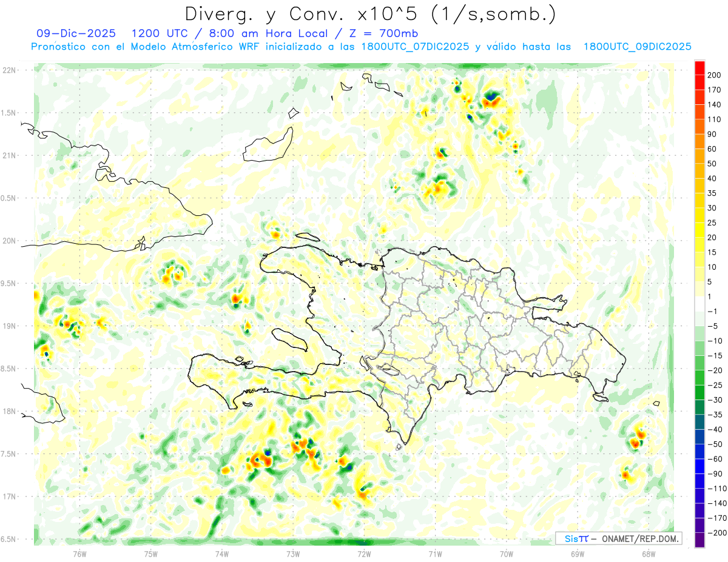Click the purple swatch below the -200 mark

(x=699, y=540)
